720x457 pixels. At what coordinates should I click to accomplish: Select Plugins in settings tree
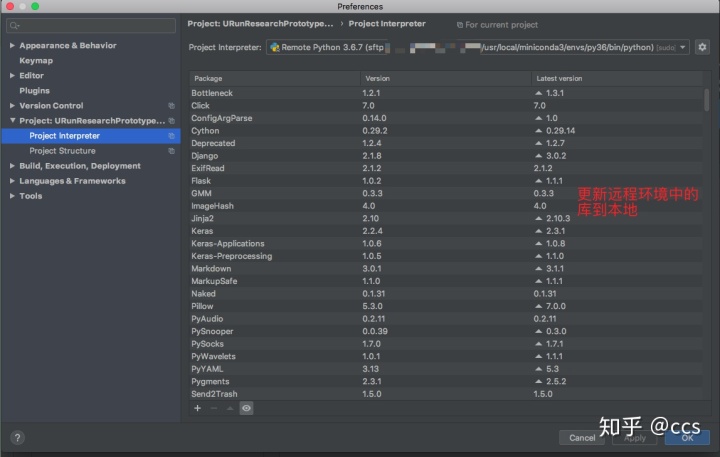(x=34, y=90)
